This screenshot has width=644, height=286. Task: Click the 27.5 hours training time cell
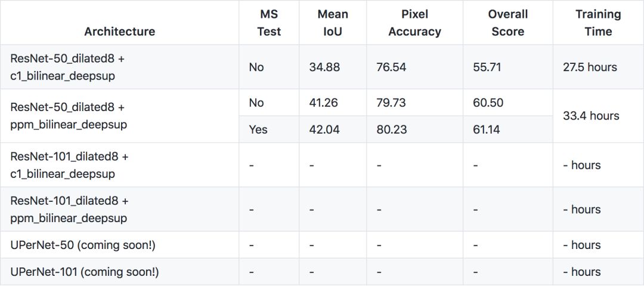[590, 67]
